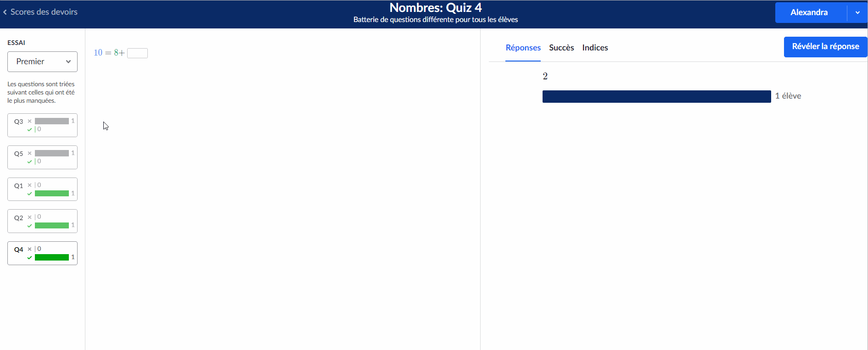Click the incorrect X icon in Q3 card

(x=29, y=121)
